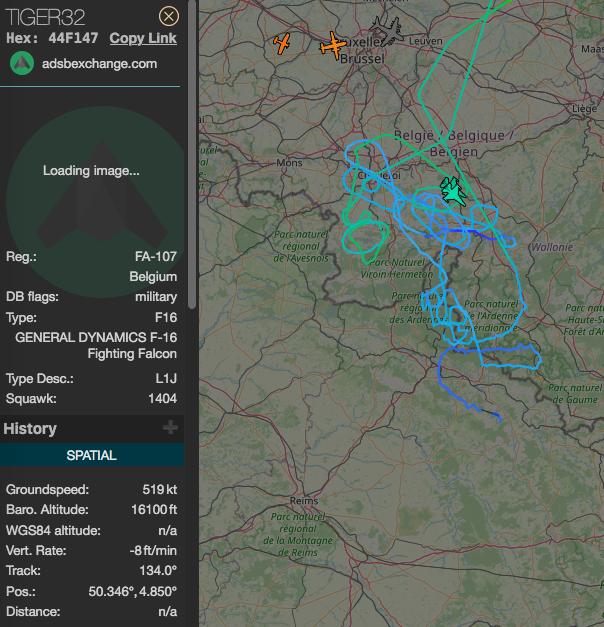Close the TIGER32 aircraft info panel
Viewport: 604px width, 627px height.
[169, 16]
